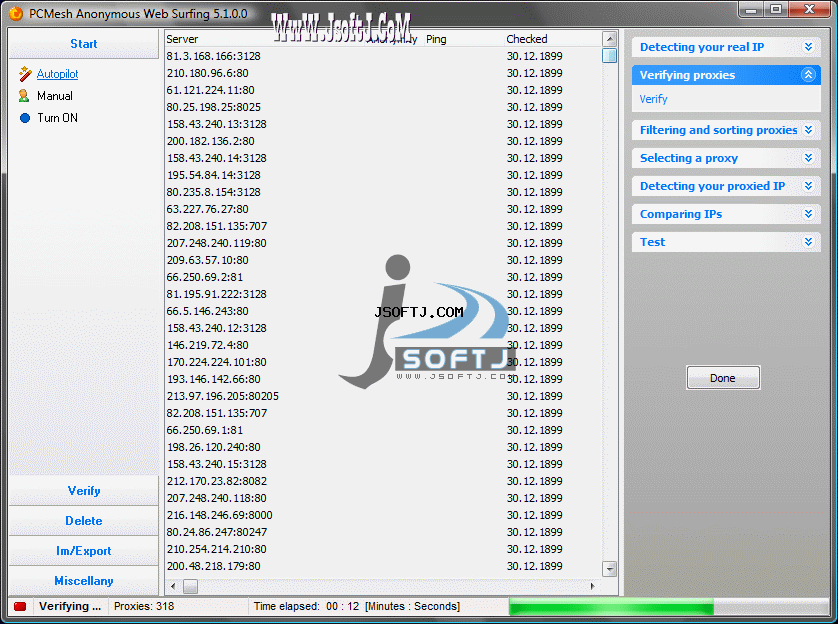Viewport: 838px width, 624px height.
Task: Select proxy 216.148.246.69:8000
Action: coord(219,516)
